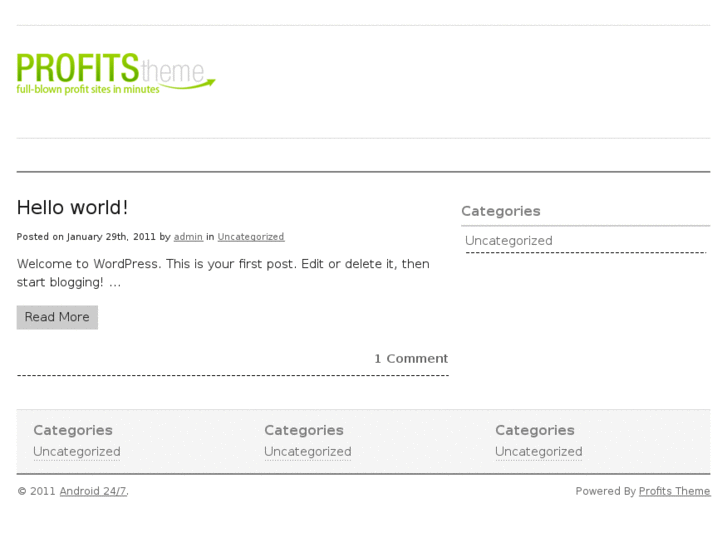Click Categories heading in right footer column

[x=535, y=430]
